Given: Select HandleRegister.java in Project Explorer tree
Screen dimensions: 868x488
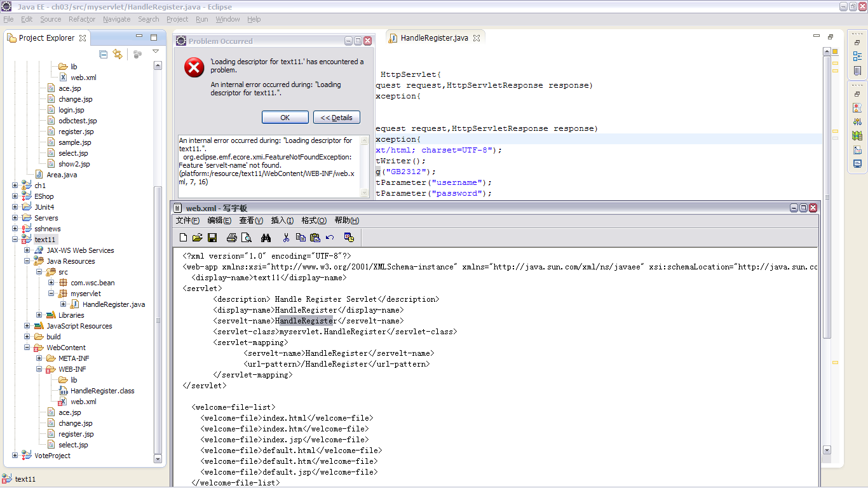Looking at the screenshot, I should tap(114, 304).
